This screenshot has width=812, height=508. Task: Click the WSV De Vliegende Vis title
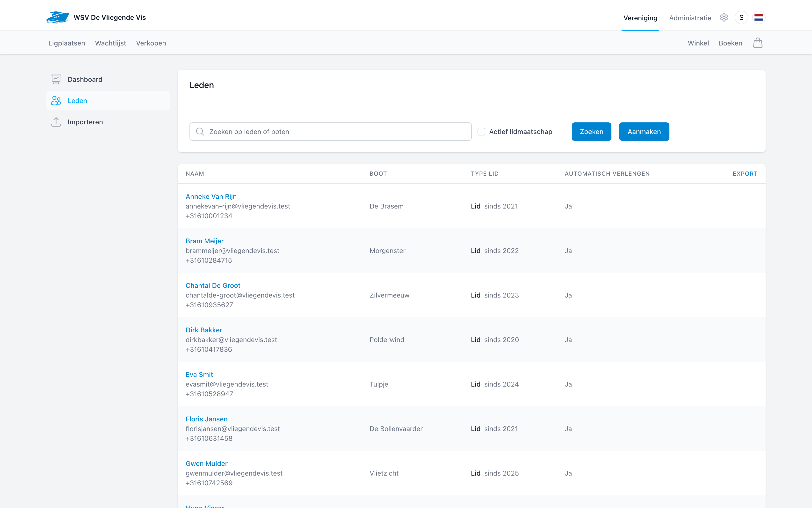coord(110,17)
